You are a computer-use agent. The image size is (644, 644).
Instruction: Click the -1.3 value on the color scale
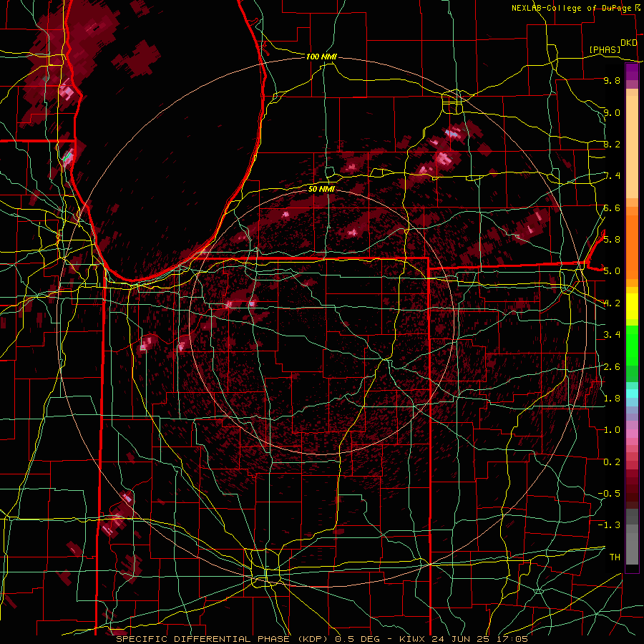coord(609,525)
